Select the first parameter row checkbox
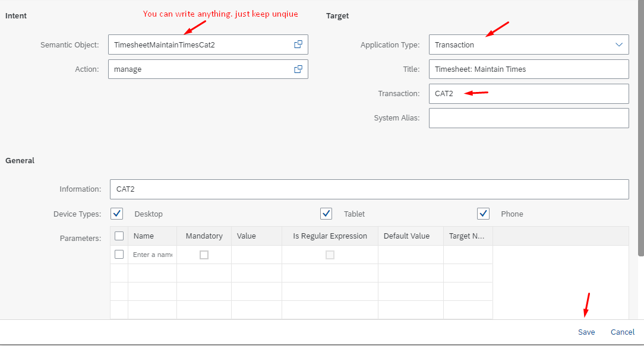This screenshot has height=346, width=644. point(119,254)
